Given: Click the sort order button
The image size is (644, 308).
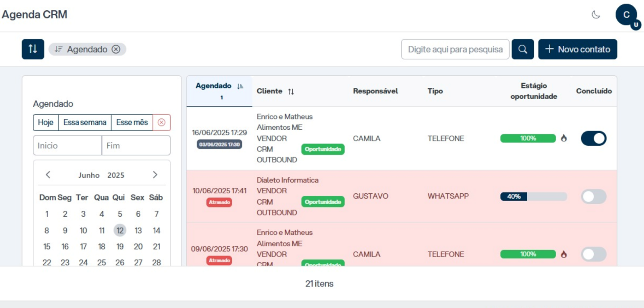Looking at the screenshot, I should coord(33,49).
